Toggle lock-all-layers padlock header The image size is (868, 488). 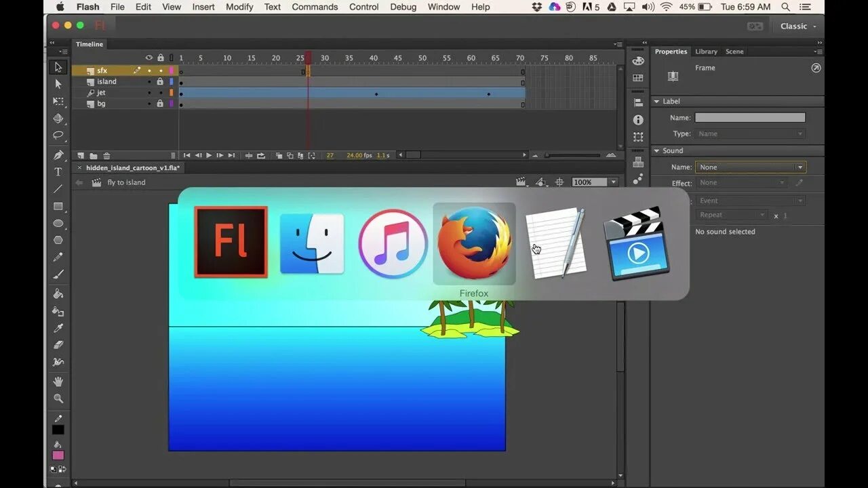tap(160, 58)
